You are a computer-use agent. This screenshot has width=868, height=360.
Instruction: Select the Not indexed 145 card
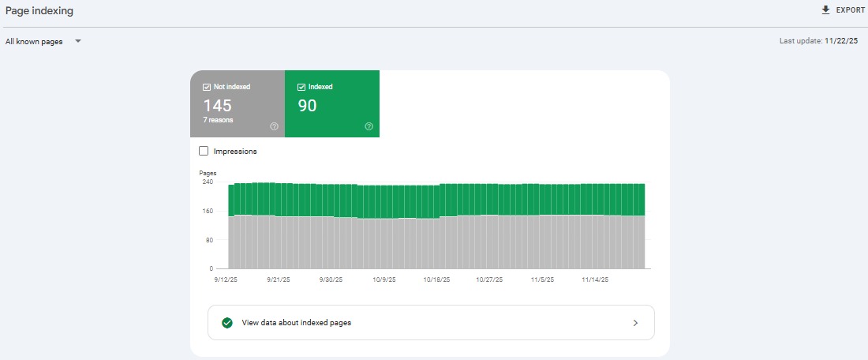(238, 103)
